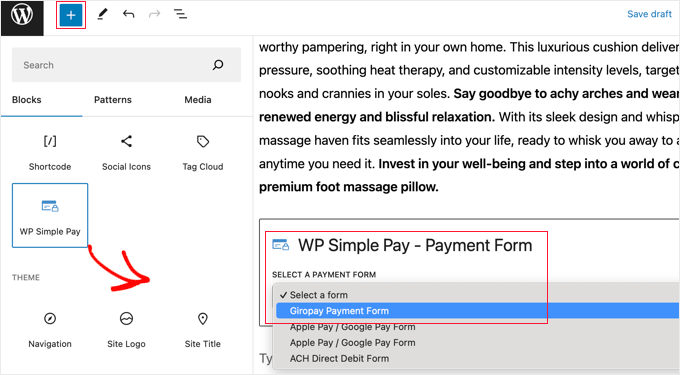The width and height of the screenshot is (680, 375).
Task: Toggle the block inserter plus button
Action: coord(71,15)
